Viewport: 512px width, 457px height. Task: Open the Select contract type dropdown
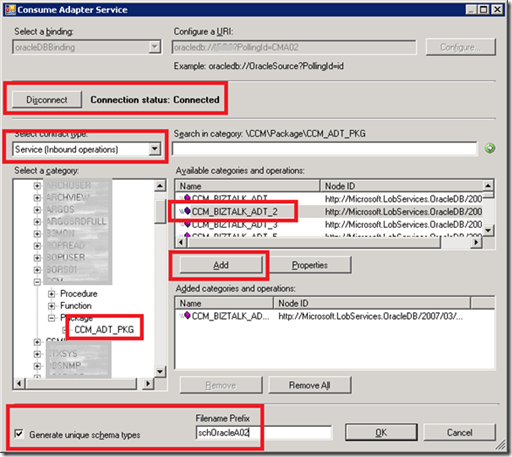coord(155,149)
